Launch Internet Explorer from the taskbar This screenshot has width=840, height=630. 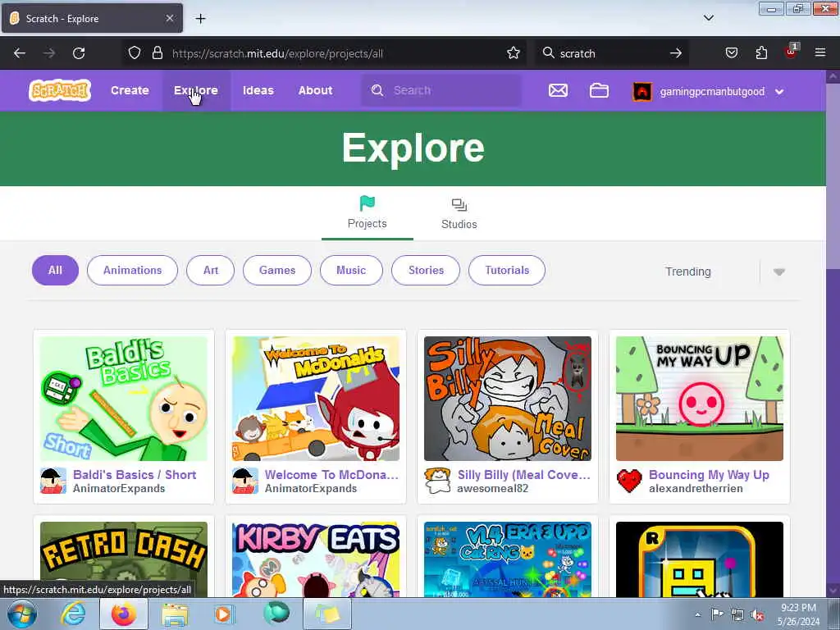pos(73,614)
